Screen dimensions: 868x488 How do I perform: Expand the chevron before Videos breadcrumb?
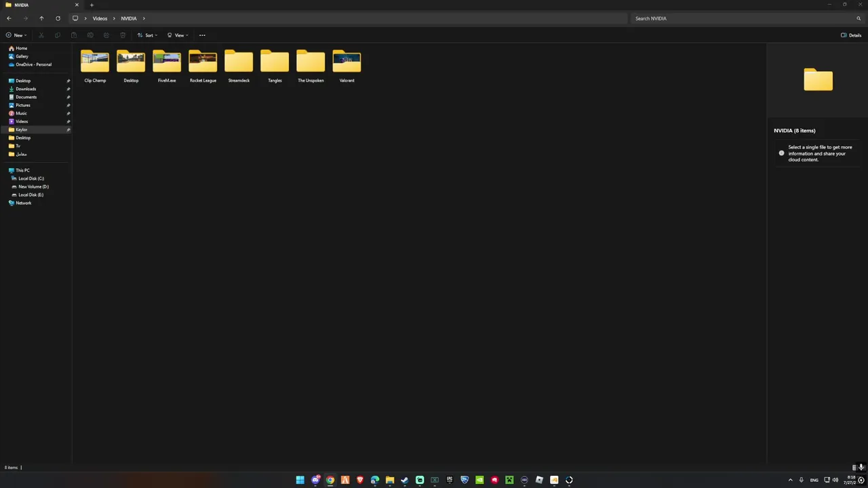[x=85, y=18]
